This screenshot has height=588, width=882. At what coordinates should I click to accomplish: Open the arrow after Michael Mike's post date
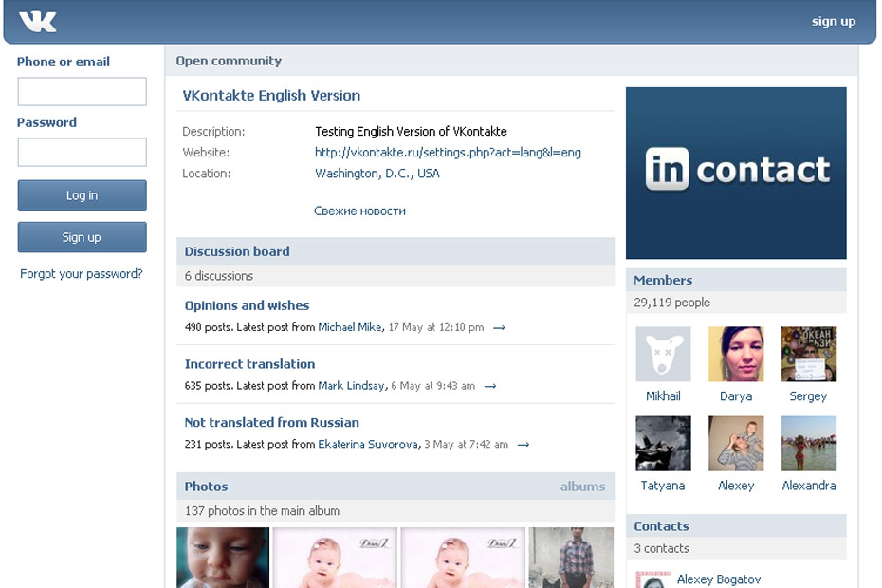click(499, 328)
